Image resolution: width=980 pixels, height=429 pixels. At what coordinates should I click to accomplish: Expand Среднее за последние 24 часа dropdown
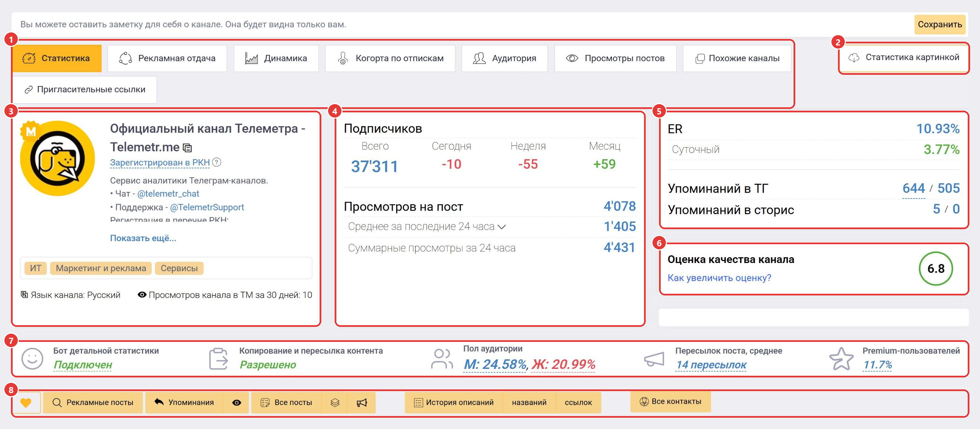point(502,227)
